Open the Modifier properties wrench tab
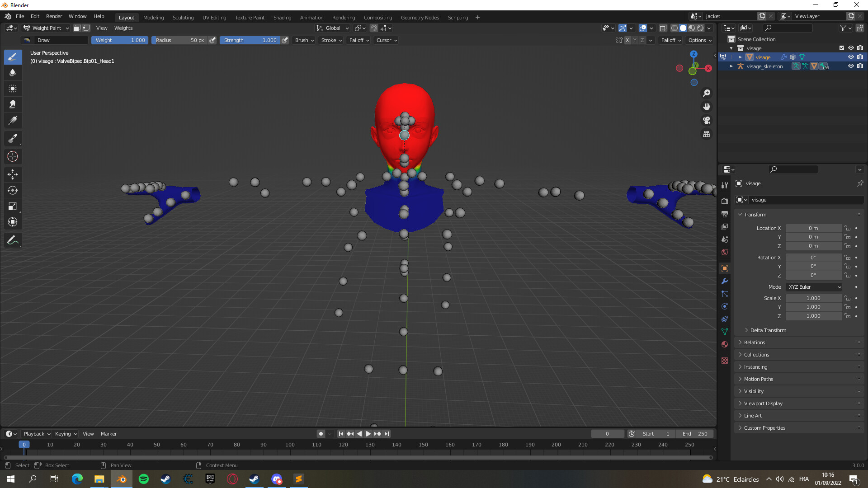868x488 pixels. click(x=725, y=281)
